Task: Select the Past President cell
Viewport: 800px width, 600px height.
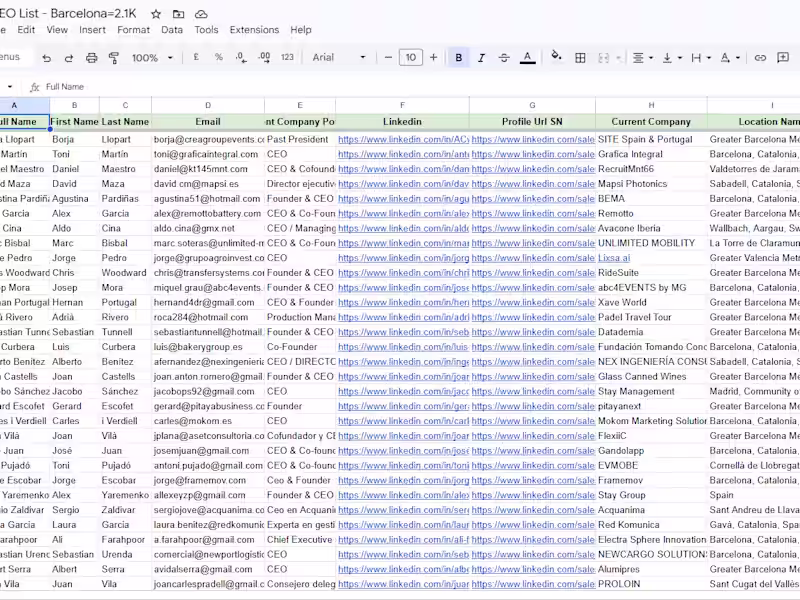Action: [x=300, y=139]
